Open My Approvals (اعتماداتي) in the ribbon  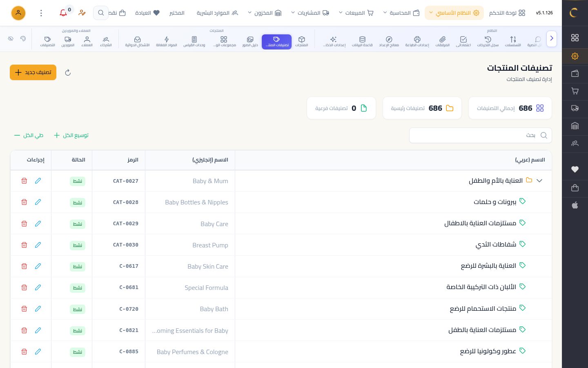463,41
